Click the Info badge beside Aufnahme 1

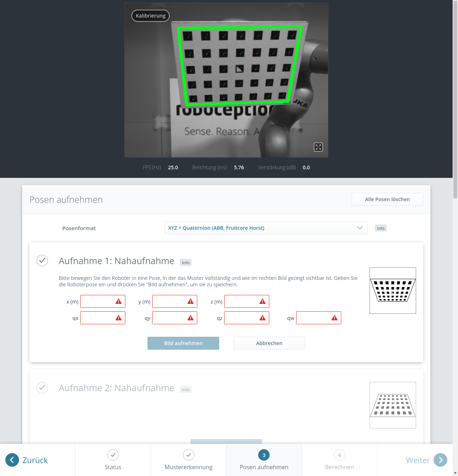click(185, 262)
